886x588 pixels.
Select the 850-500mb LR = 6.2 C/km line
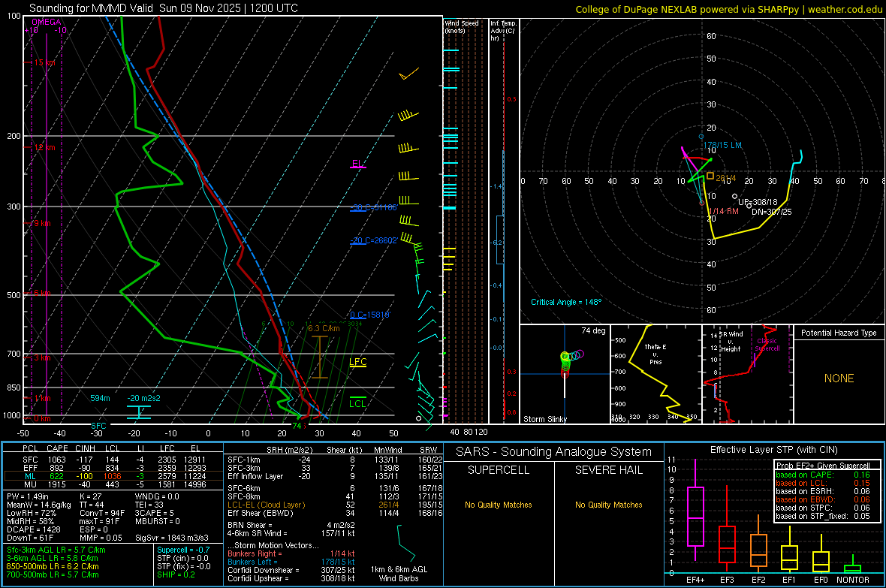click(53, 566)
